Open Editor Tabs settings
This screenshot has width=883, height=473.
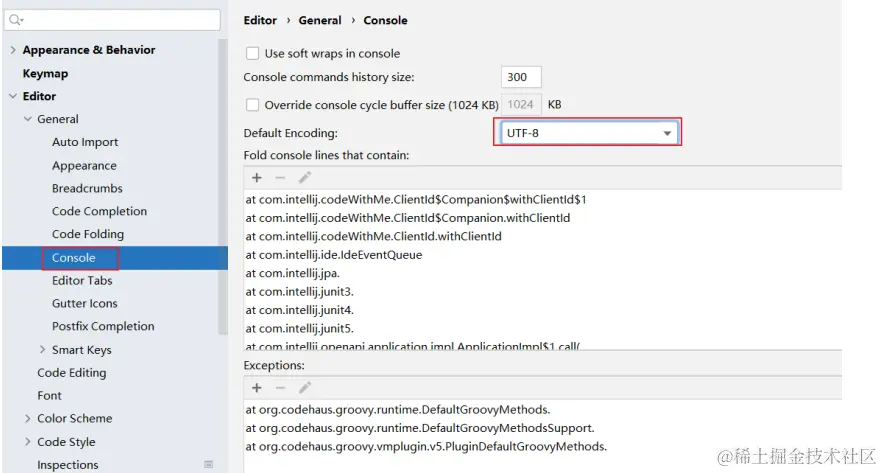point(82,280)
